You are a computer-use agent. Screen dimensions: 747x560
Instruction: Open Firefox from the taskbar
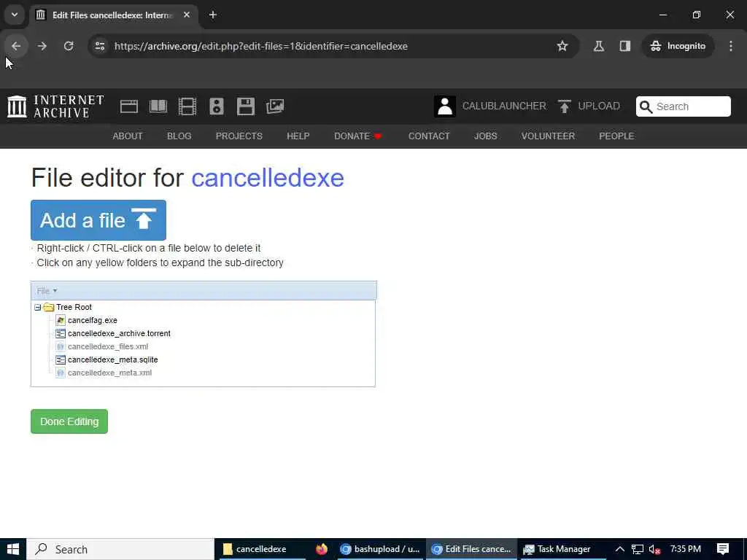[x=322, y=549]
